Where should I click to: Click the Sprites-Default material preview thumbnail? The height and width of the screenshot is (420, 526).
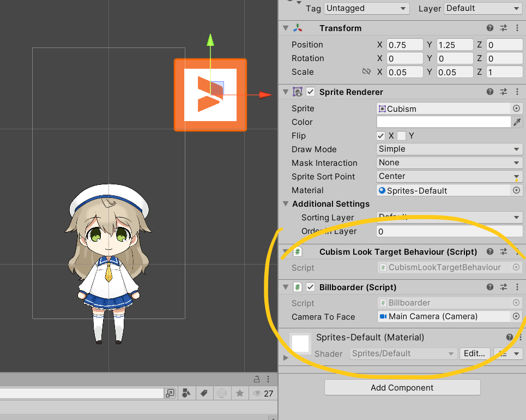[300, 344]
